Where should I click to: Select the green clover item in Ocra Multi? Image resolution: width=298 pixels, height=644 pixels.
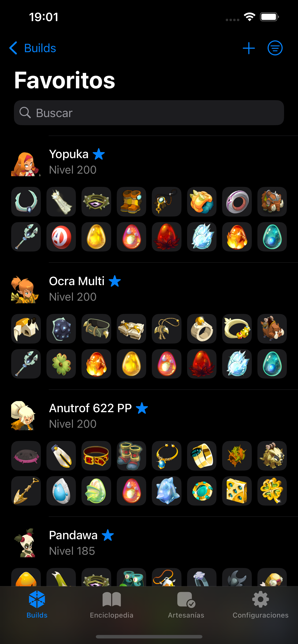[61, 364]
